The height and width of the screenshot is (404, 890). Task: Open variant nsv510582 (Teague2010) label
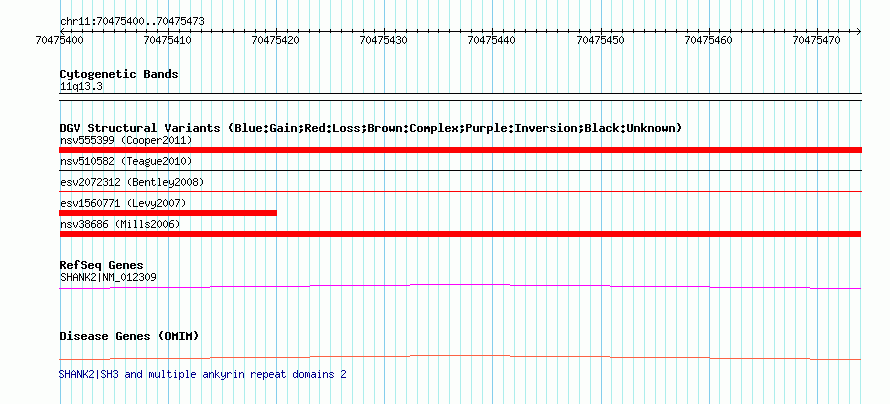(x=126, y=162)
